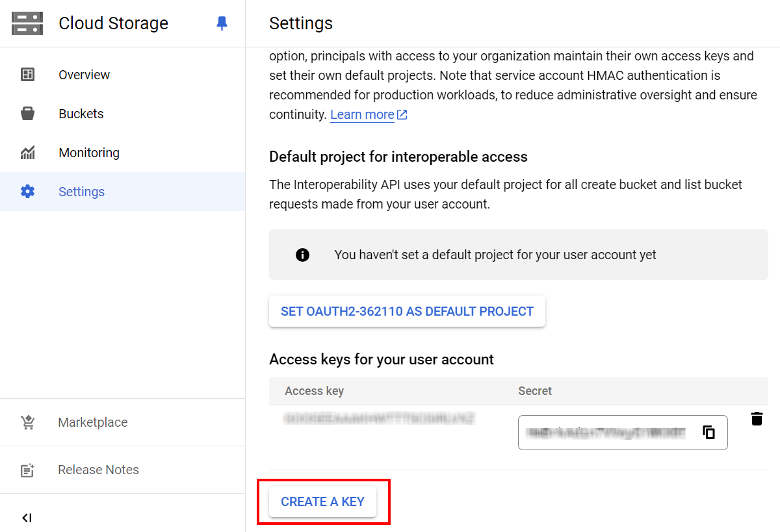The image size is (780, 532).
Task: Click the Cloud Storage logo icon
Action: [27, 23]
